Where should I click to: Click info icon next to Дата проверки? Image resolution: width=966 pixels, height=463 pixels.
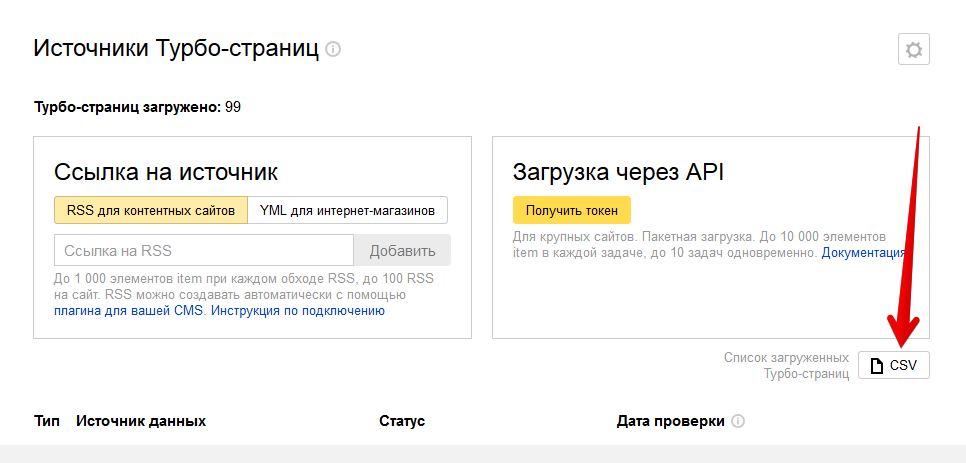pyautogui.click(x=738, y=421)
